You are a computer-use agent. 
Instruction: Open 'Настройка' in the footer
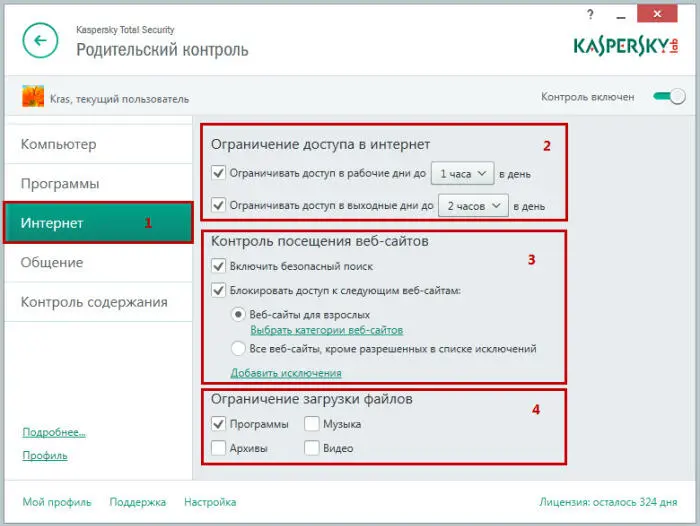pyautogui.click(x=210, y=502)
